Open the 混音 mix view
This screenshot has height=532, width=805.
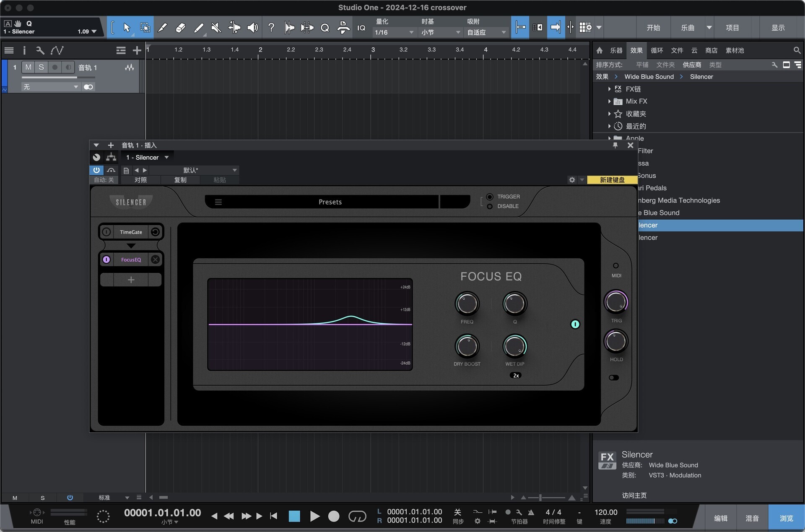[752, 518]
